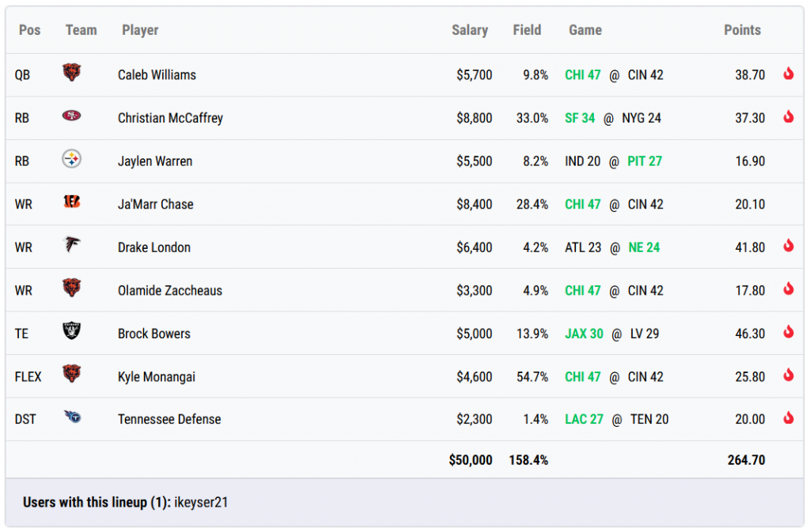Click the Titans logo beside Tennessee Defense
This screenshot has height=532, width=810.
[x=72, y=418]
